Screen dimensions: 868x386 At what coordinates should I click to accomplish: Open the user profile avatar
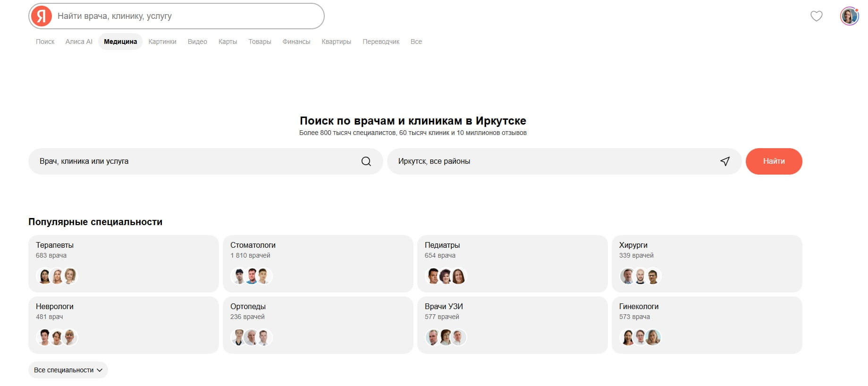850,16
